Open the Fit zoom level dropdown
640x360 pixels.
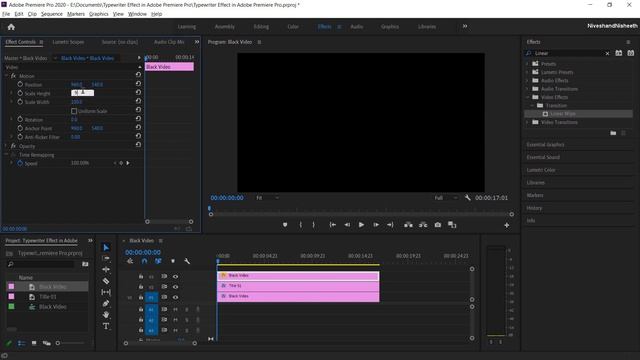[x=267, y=198]
